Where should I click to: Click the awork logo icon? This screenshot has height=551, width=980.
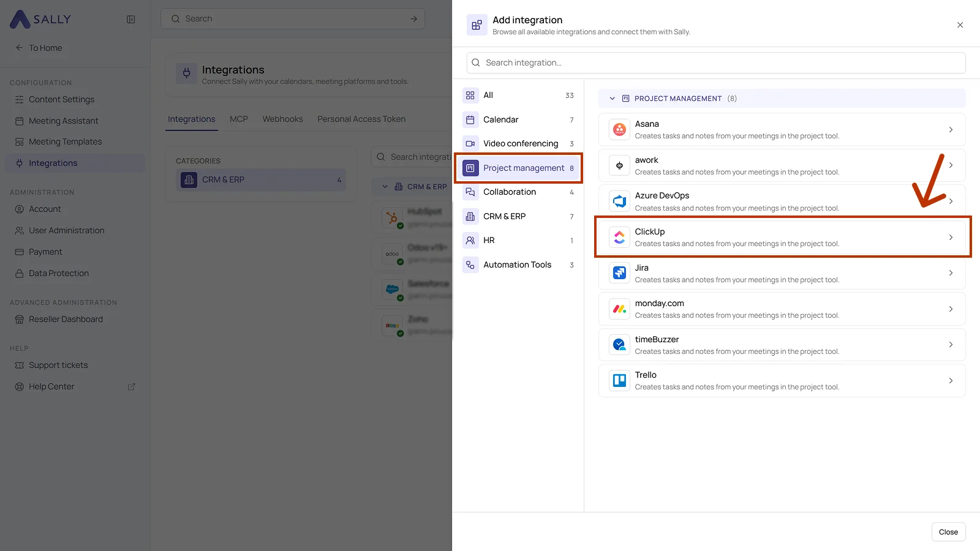pos(619,165)
